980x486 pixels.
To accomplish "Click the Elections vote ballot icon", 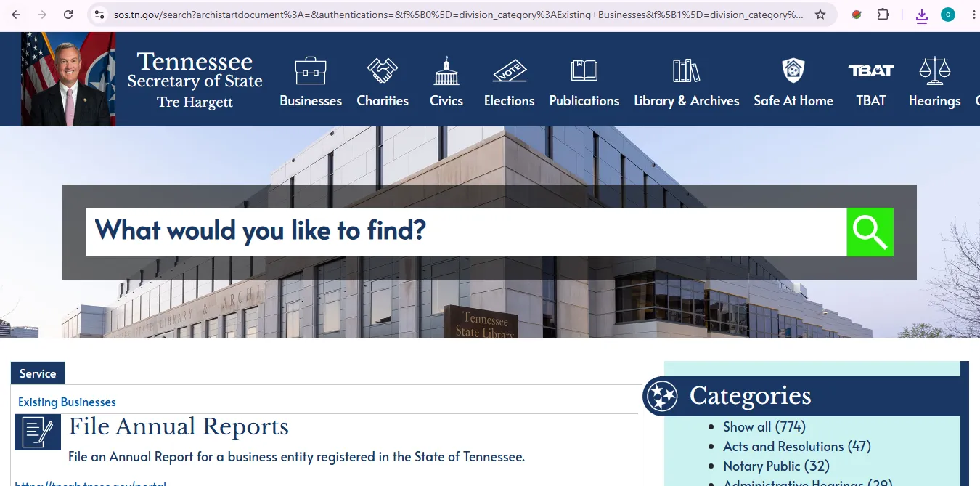I will pos(510,70).
